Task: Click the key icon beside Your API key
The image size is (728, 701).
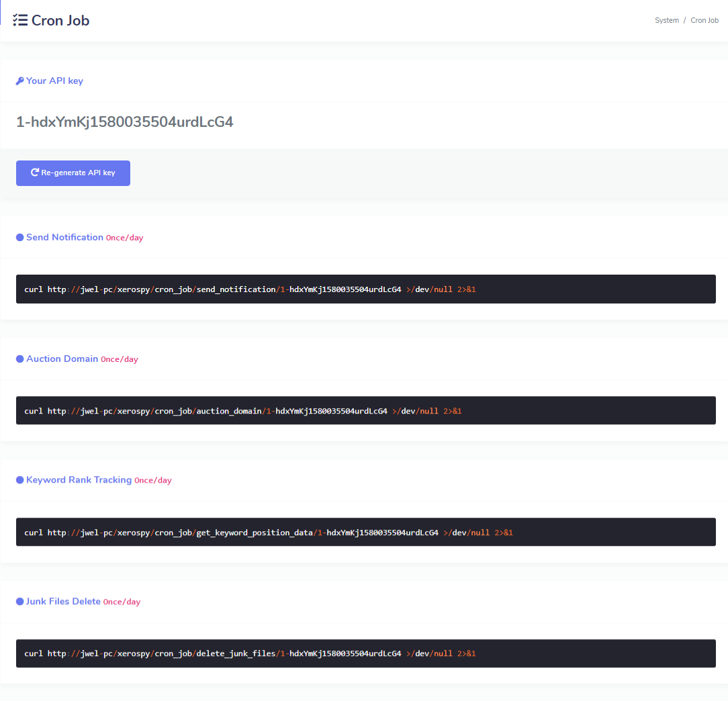Action: pyautogui.click(x=19, y=81)
